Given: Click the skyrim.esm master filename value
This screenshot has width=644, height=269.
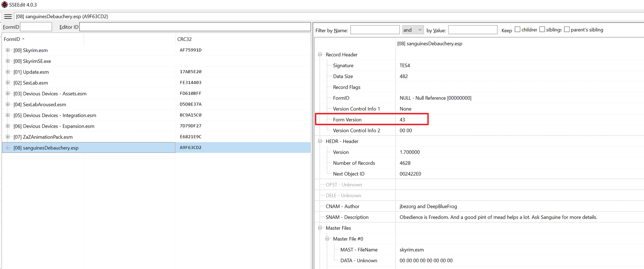Looking at the screenshot, I should (412, 250).
